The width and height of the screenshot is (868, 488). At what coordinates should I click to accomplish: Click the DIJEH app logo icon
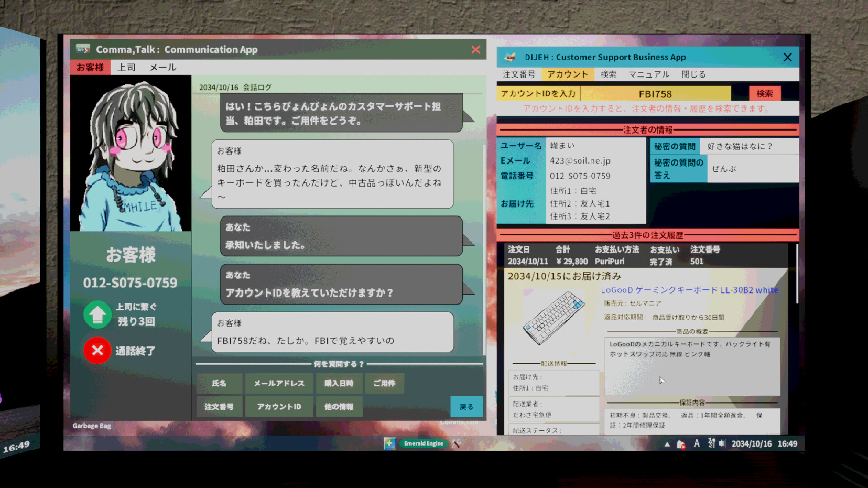(510, 57)
